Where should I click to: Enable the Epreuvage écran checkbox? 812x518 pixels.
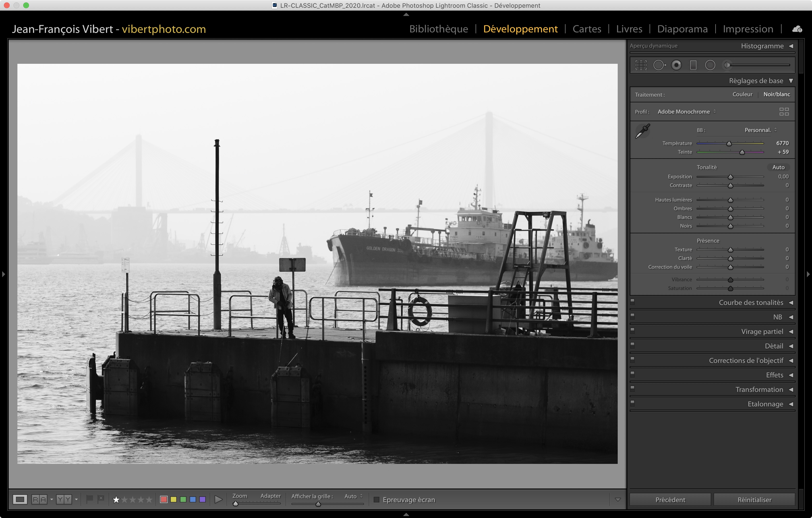coord(377,499)
